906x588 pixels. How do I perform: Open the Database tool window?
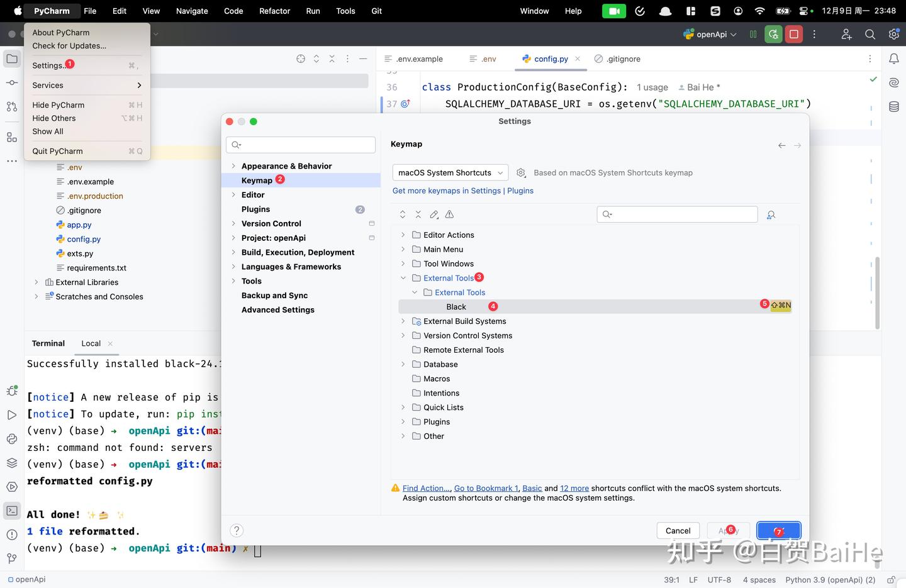(x=894, y=106)
